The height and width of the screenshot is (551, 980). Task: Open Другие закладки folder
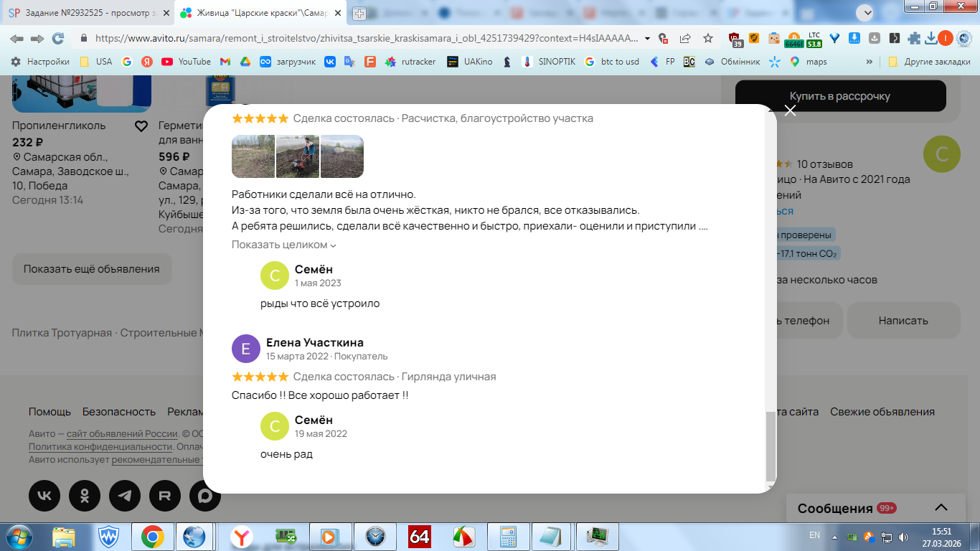(x=929, y=62)
